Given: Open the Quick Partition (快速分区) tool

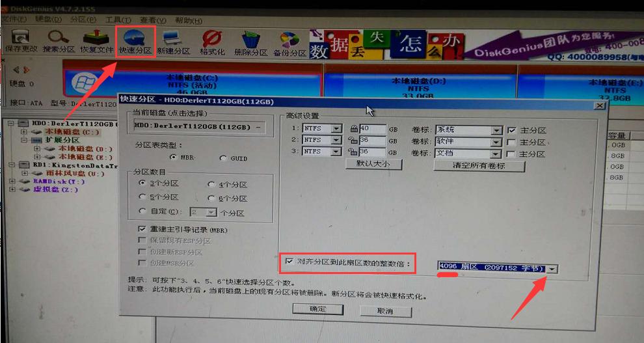Looking at the screenshot, I should (x=135, y=42).
